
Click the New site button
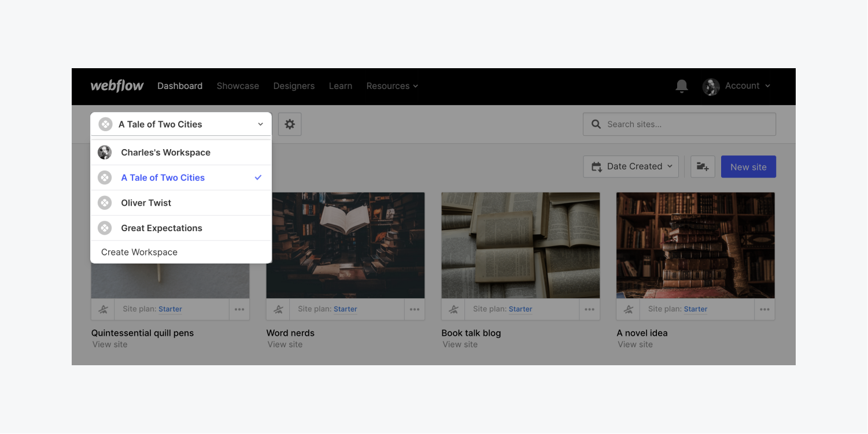tap(748, 166)
